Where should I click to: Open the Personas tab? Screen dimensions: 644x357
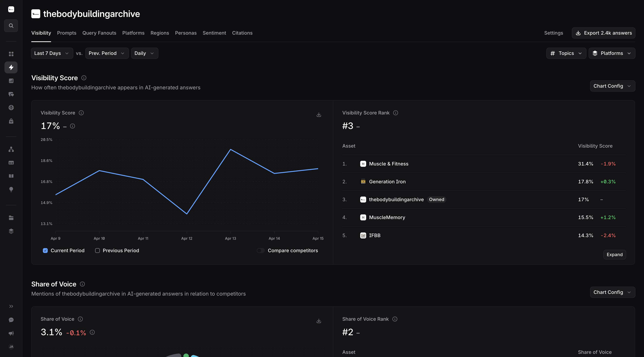(x=186, y=33)
